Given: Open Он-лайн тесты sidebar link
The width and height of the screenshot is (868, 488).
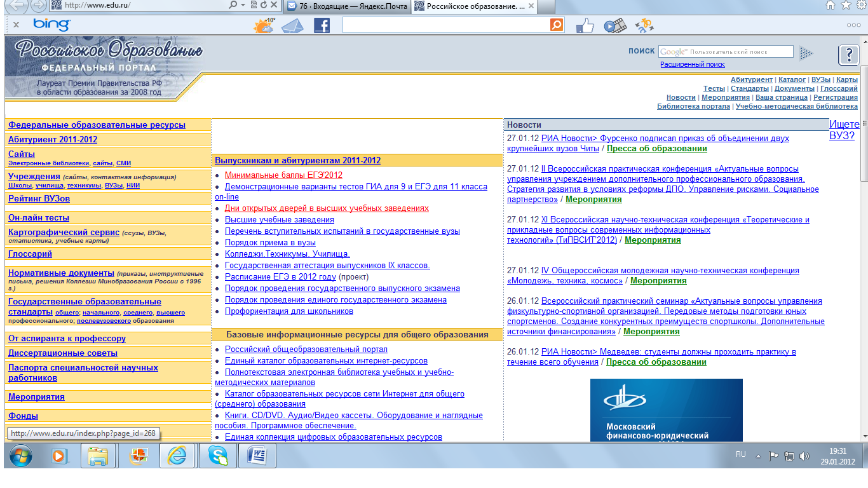Looking at the screenshot, I should [x=39, y=217].
